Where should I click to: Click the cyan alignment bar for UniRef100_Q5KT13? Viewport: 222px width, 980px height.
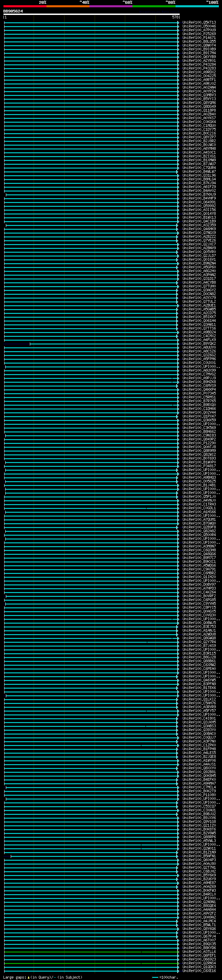pos(92,23)
